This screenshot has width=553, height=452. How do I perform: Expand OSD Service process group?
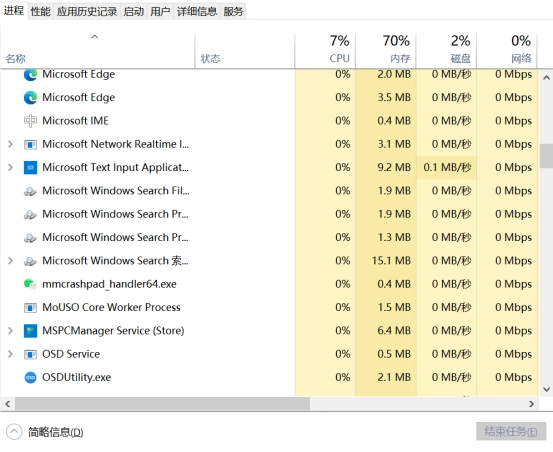[10, 354]
